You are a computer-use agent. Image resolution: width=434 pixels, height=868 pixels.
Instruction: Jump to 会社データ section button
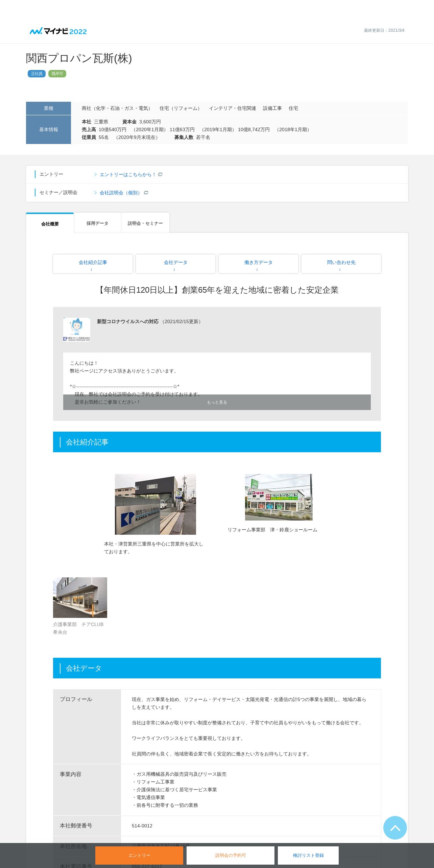click(175, 264)
